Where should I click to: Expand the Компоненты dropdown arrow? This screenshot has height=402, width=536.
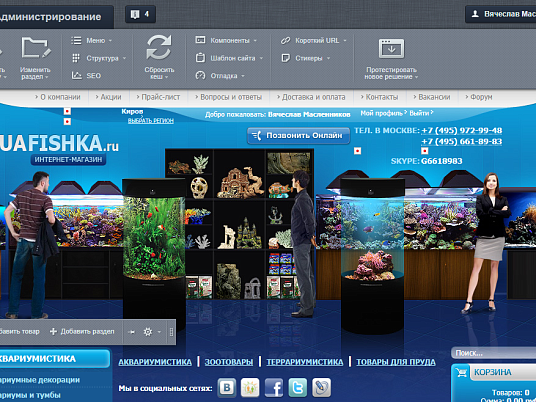[x=255, y=41]
